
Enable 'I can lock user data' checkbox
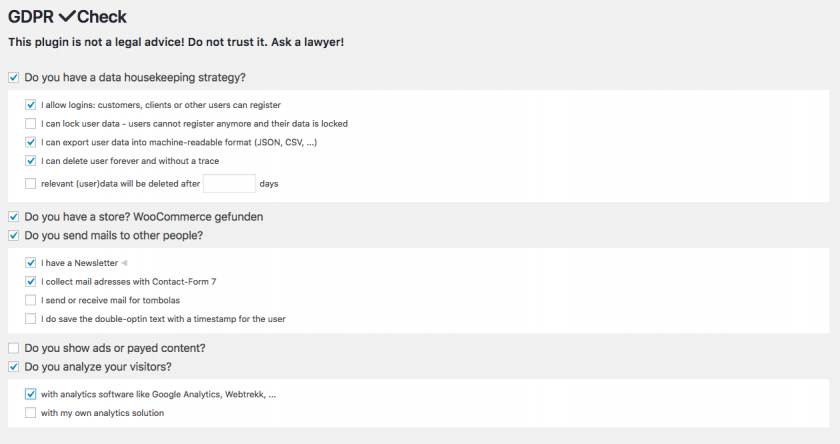click(x=31, y=124)
